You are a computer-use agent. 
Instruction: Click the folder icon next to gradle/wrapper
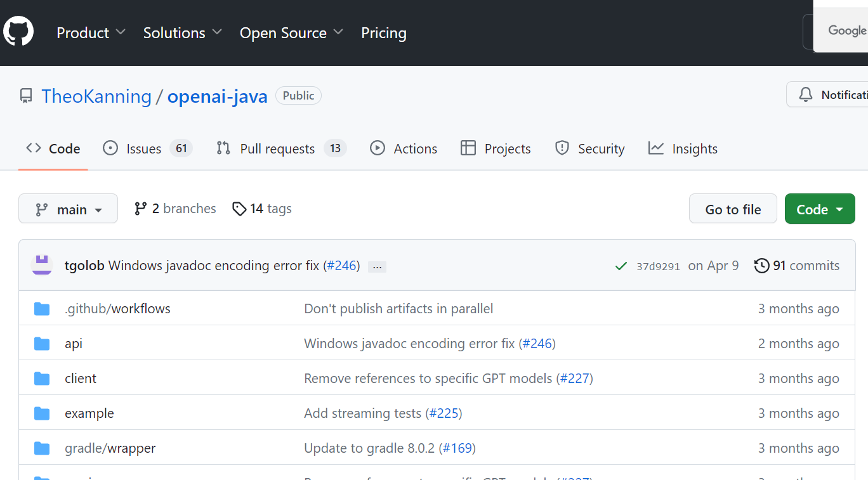tap(42, 448)
